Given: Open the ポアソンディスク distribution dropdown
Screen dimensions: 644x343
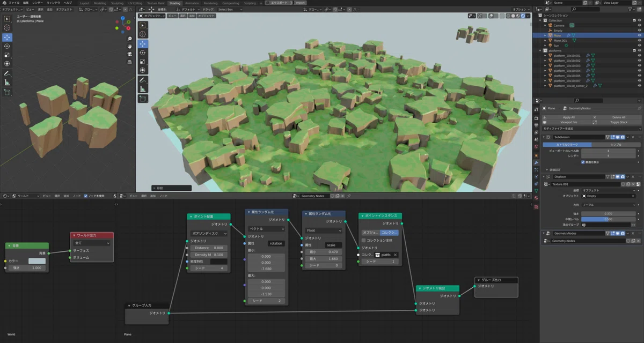Looking at the screenshot, I should (x=209, y=234).
